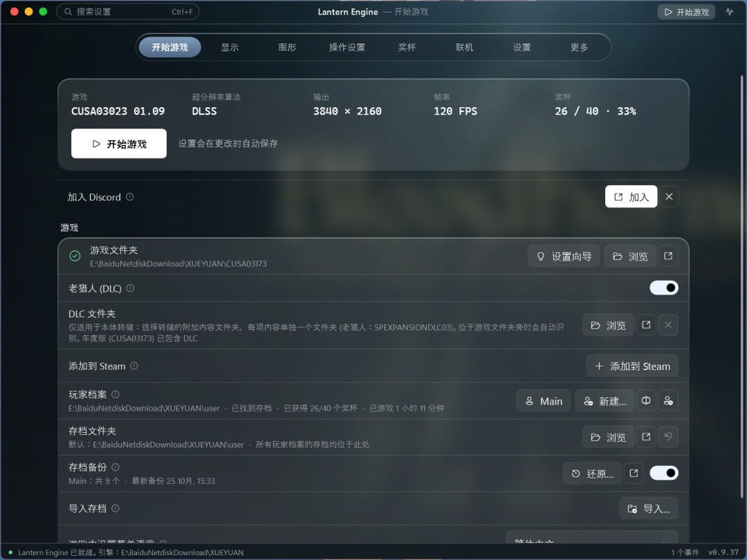Clear the DLC folder path
Image resolution: width=747 pixels, height=560 pixels.
[668, 325]
